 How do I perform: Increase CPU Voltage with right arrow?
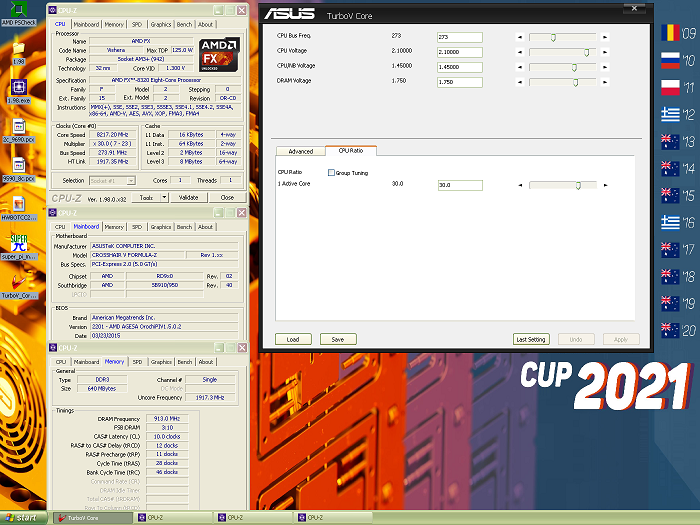[605, 52]
